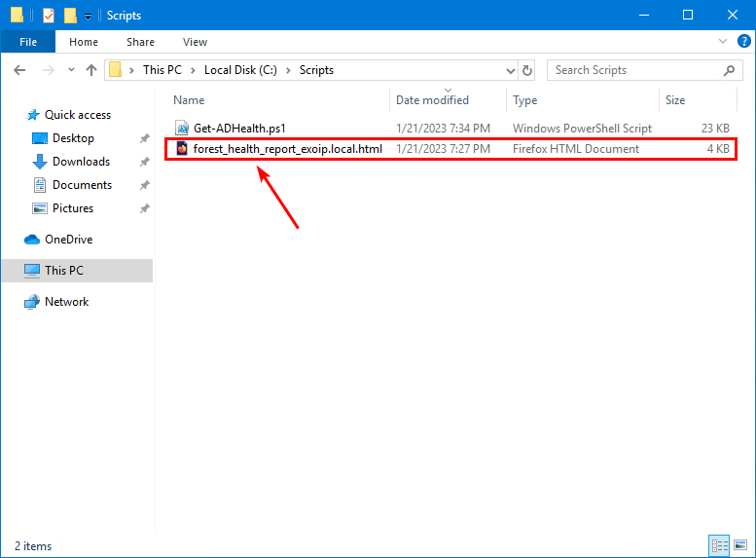Click the 1/21/2023 7:27 PM date cell
Image resolution: width=756 pixels, height=558 pixels.
443,149
